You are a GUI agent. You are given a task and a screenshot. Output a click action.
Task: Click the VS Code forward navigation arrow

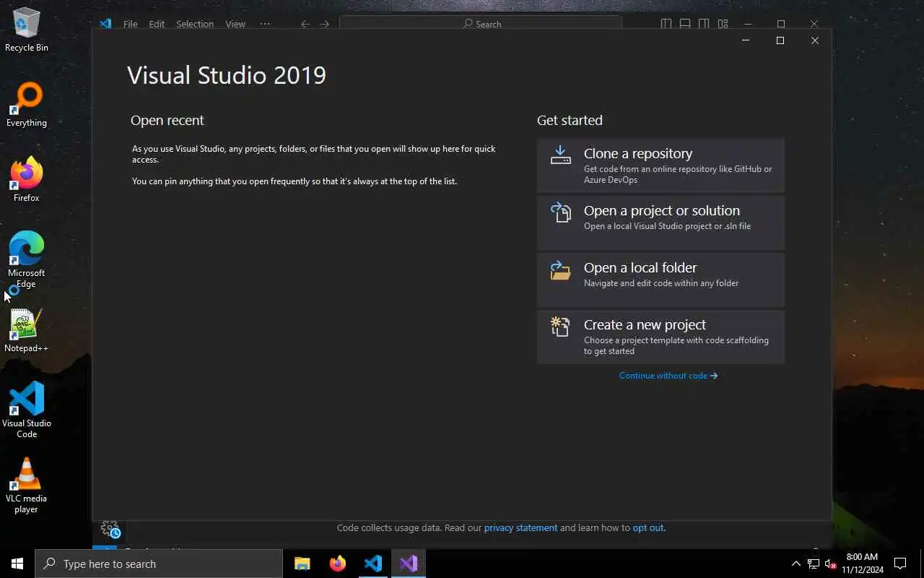(325, 24)
